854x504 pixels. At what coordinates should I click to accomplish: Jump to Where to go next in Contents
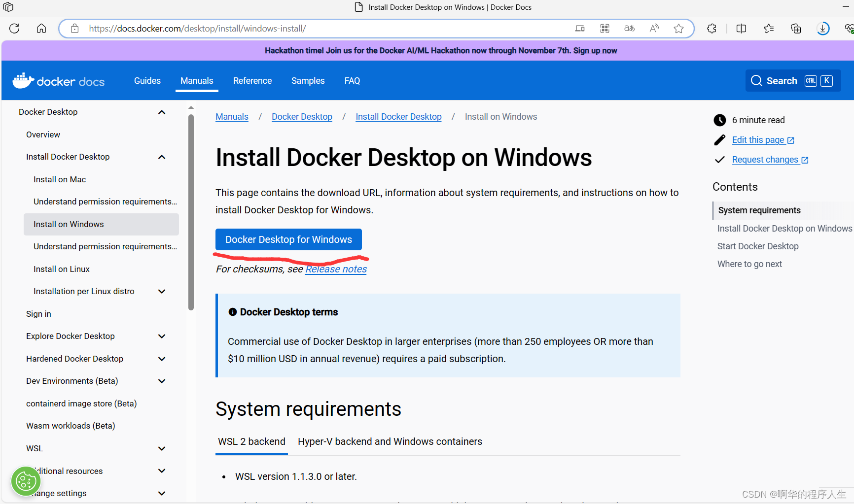point(749,264)
